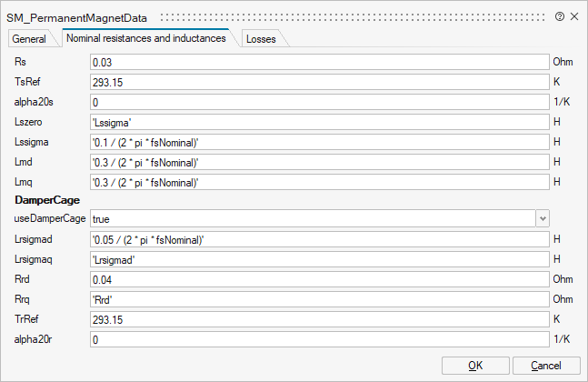Click the Lrsigmaq input field

coord(320,259)
